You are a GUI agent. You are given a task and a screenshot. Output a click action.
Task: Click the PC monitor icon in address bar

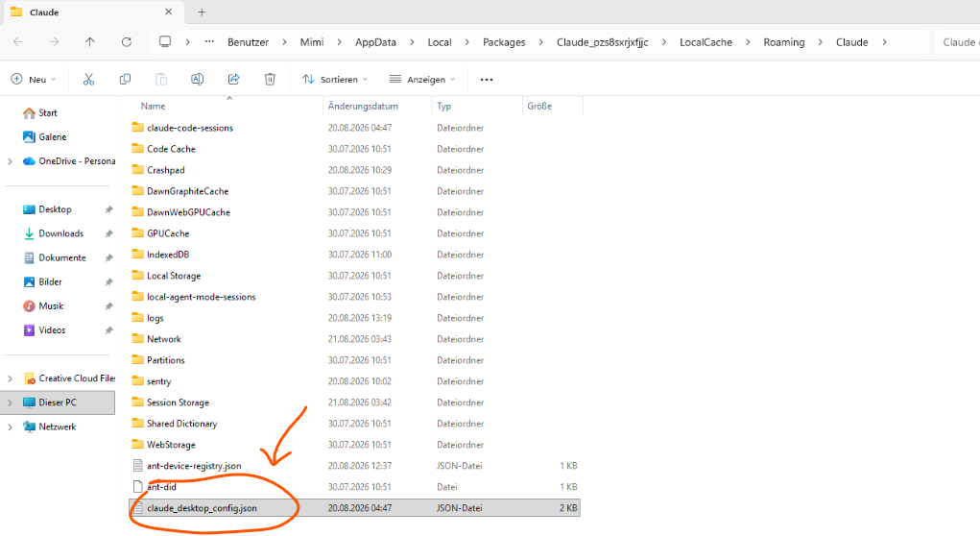pyautogui.click(x=165, y=42)
